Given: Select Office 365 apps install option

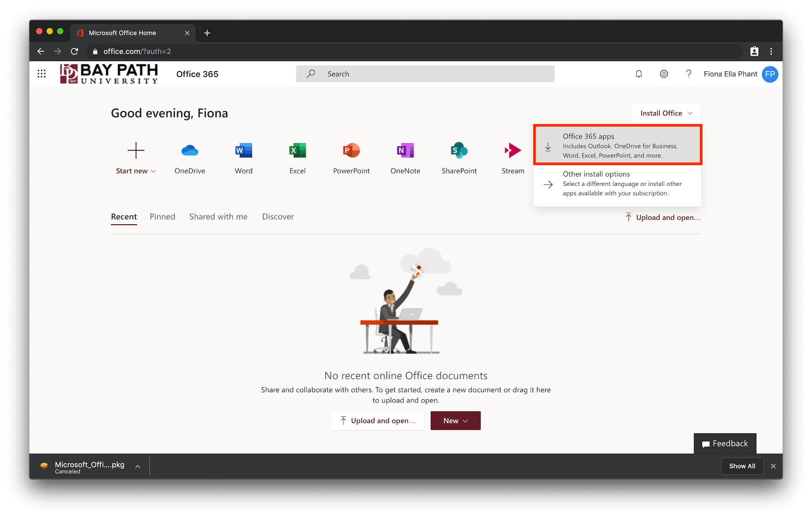Looking at the screenshot, I should pyautogui.click(x=617, y=145).
